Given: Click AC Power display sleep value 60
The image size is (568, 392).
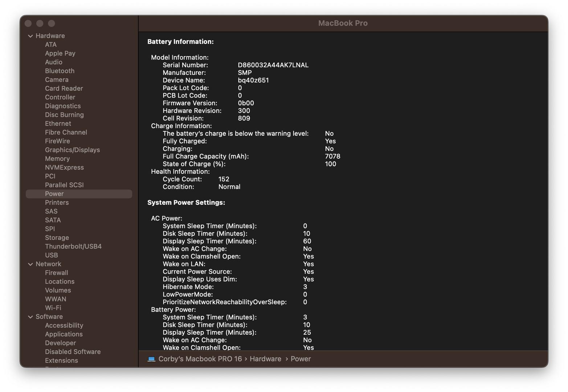Looking at the screenshot, I should (x=307, y=241).
